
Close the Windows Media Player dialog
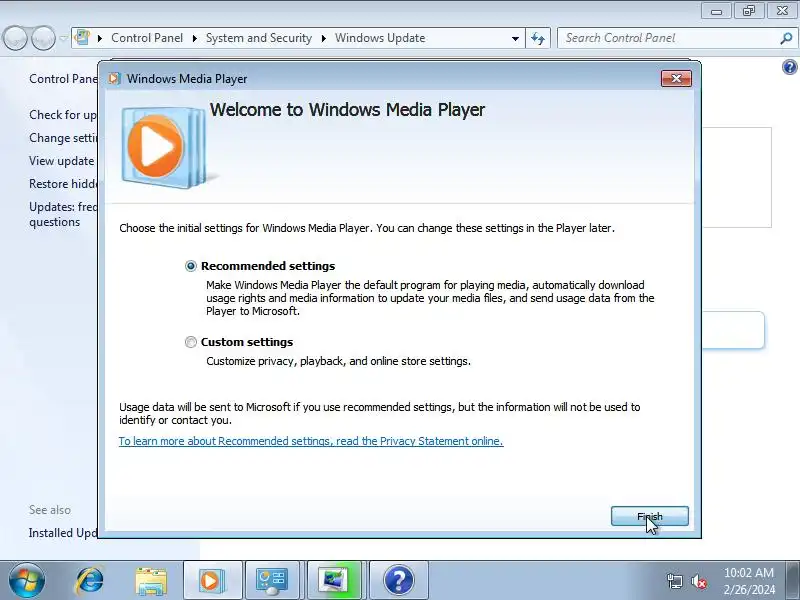coord(676,79)
